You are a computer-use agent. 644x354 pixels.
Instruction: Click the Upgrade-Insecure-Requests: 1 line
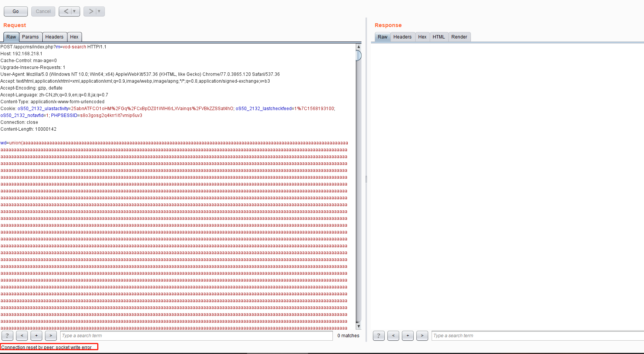pyautogui.click(x=33, y=67)
